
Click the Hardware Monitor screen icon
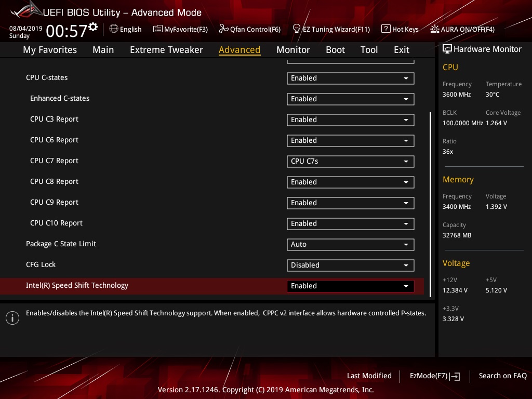point(447,49)
